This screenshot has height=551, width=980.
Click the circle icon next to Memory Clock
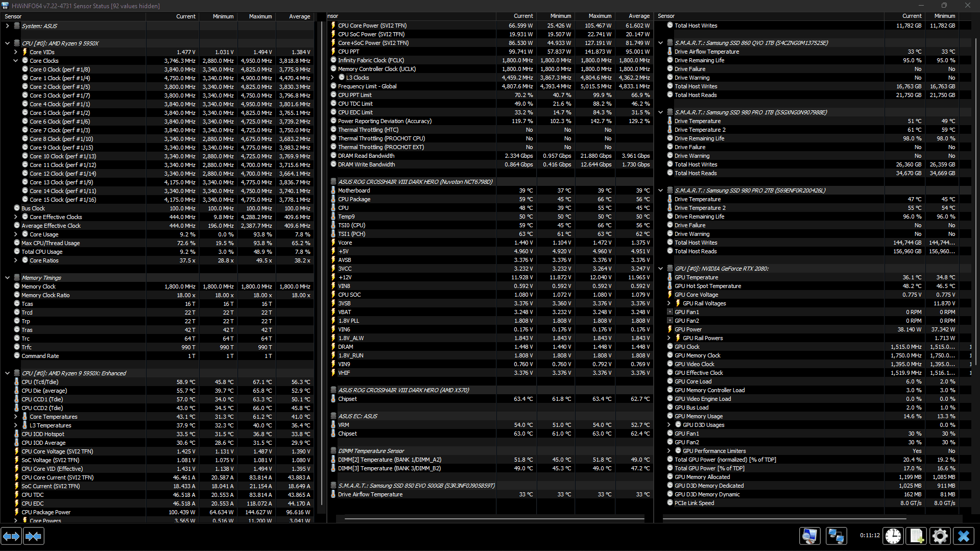coord(17,286)
